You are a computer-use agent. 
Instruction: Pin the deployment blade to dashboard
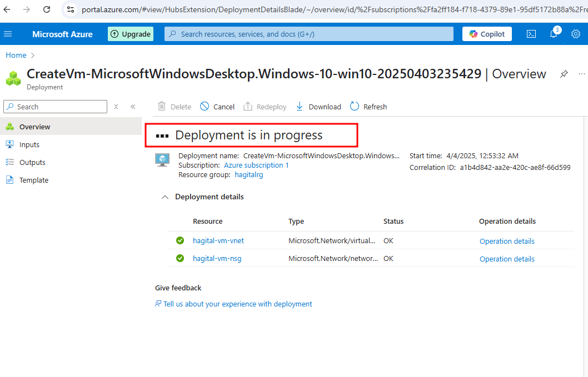(x=564, y=74)
